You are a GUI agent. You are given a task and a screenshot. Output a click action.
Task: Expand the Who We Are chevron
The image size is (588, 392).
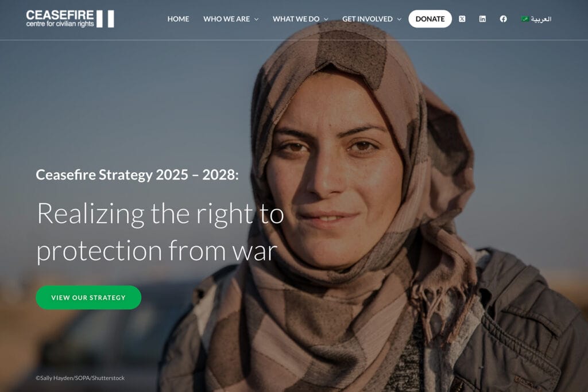point(257,19)
